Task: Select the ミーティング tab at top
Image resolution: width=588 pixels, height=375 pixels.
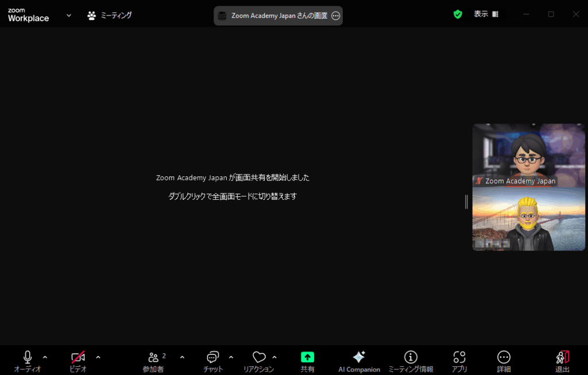Action: click(x=110, y=16)
